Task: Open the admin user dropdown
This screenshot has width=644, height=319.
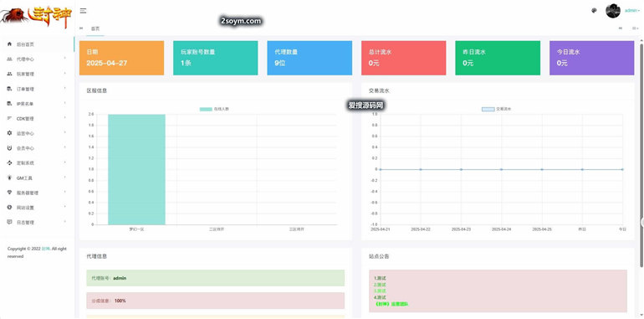Action: point(632,11)
